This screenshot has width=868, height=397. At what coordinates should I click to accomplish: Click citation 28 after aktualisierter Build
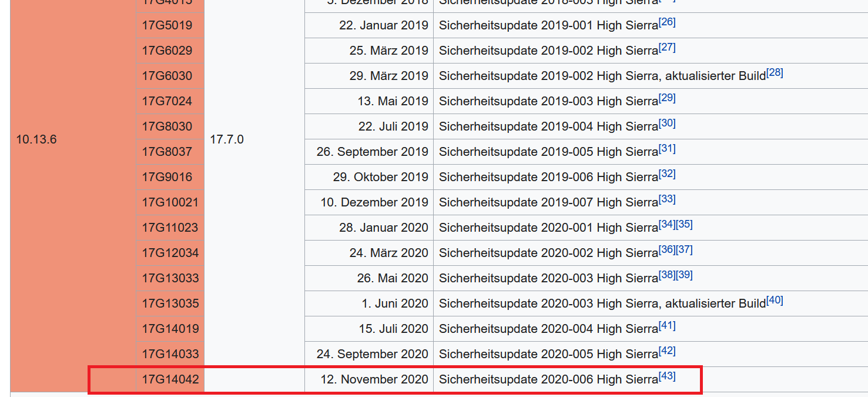pos(775,73)
